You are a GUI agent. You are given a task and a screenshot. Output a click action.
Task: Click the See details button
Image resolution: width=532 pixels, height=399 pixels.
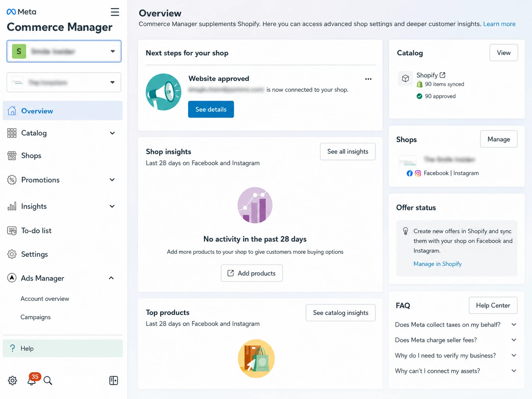click(211, 109)
